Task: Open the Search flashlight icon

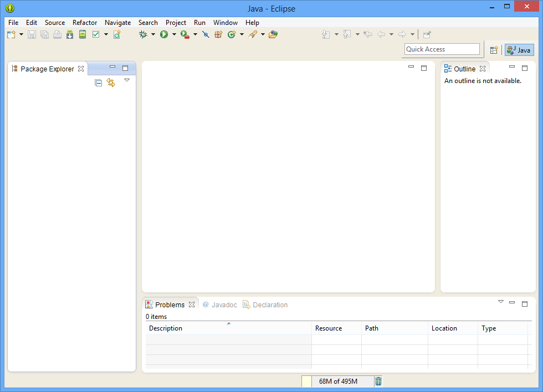Action: tap(254, 34)
